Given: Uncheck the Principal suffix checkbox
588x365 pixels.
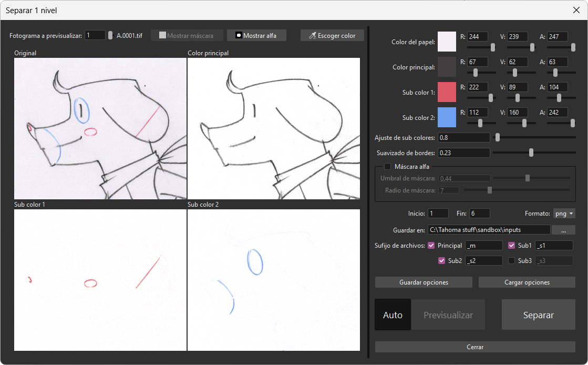Looking at the screenshot, I should click(x=431, y=245).
